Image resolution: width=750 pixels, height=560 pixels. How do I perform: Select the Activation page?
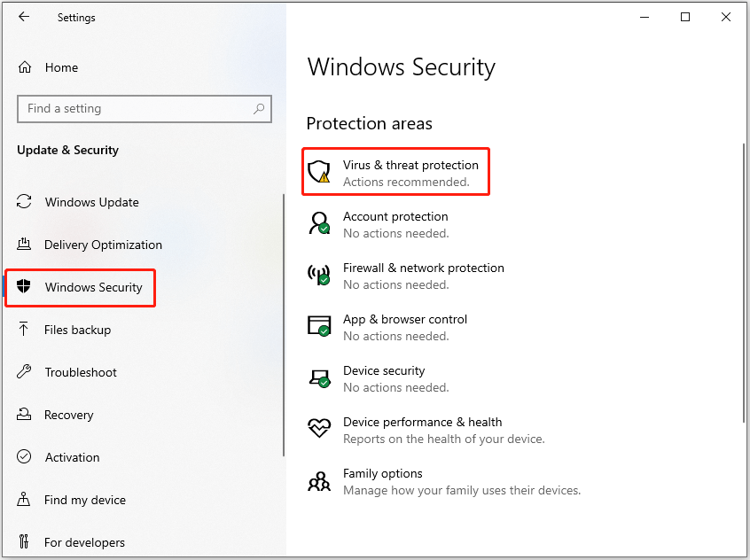pyautogui.click(x=71, y=457)
